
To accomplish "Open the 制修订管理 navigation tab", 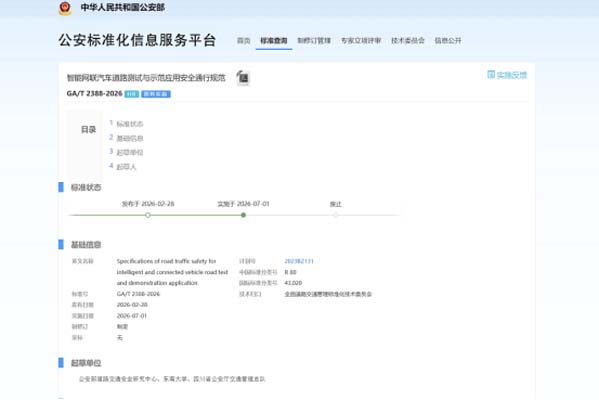I will (x=314, y=40).
